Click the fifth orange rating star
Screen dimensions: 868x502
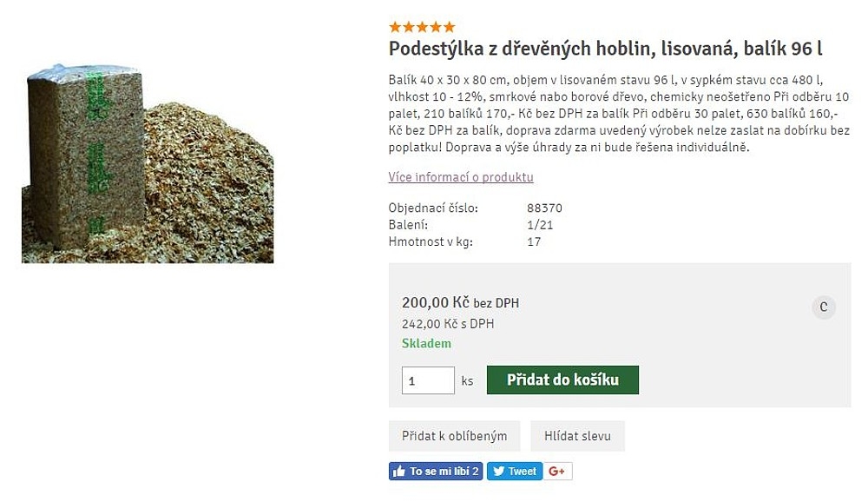[x=449, y=27]
